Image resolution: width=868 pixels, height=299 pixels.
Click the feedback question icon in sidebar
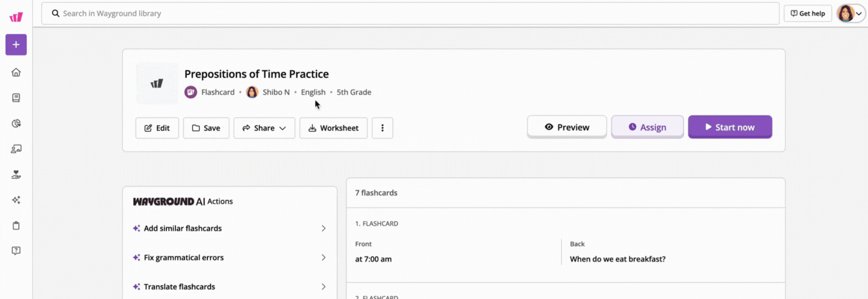coord(16,251)
